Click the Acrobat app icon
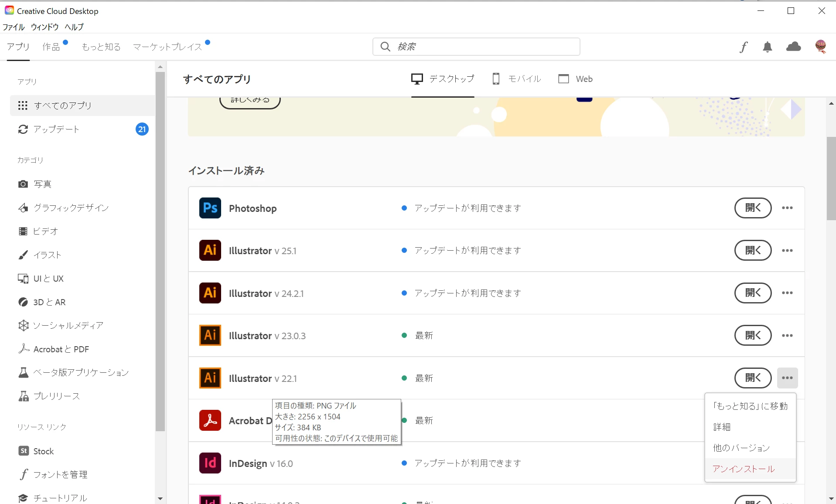This screenshot has height=504, width=836. point(210,420)
